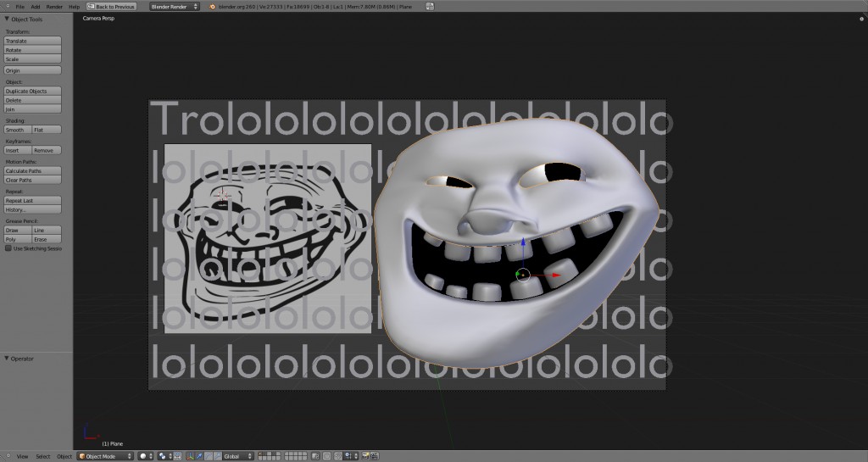868x462 pixels.
Task: Select the first scene layer button
Action: pyautogui.click(x=260, y=454)
